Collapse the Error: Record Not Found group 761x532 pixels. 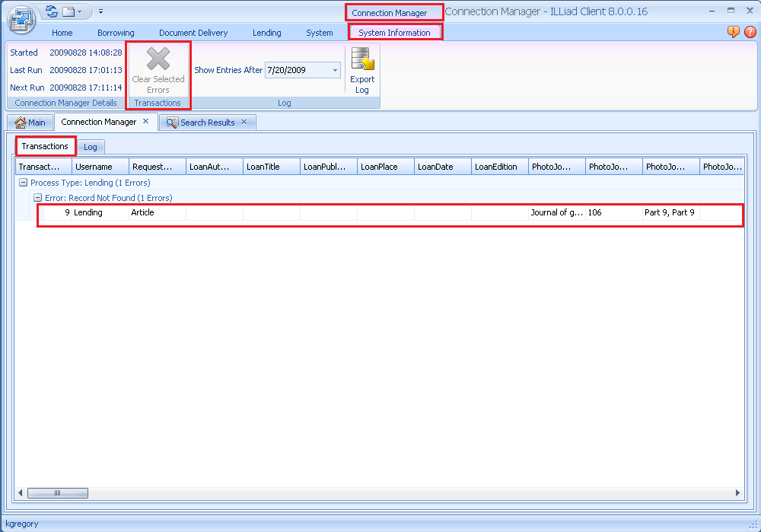pos(37,197)
